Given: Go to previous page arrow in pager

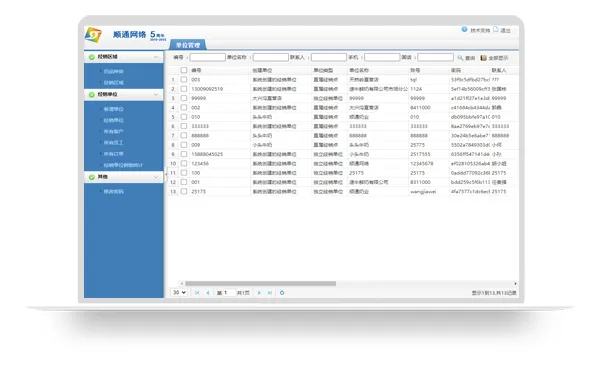Looking at the screenshot, I should click(208, 293).
